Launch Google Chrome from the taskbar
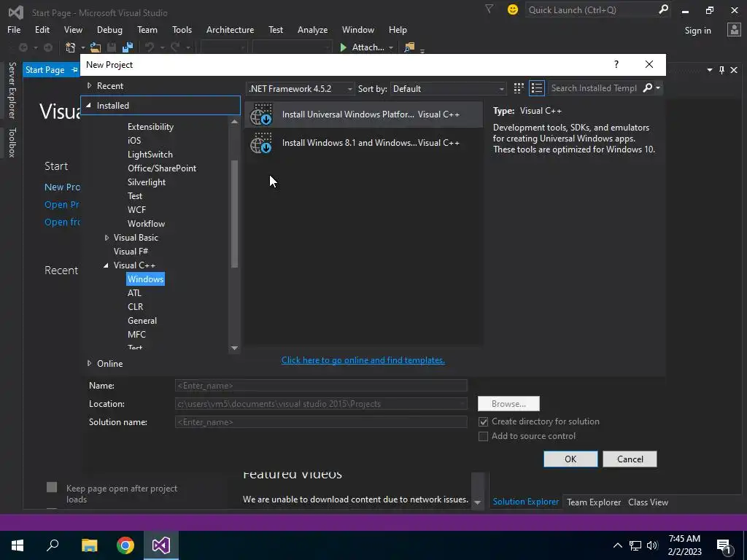Screen dimensions: 747x560 point(125,545)
